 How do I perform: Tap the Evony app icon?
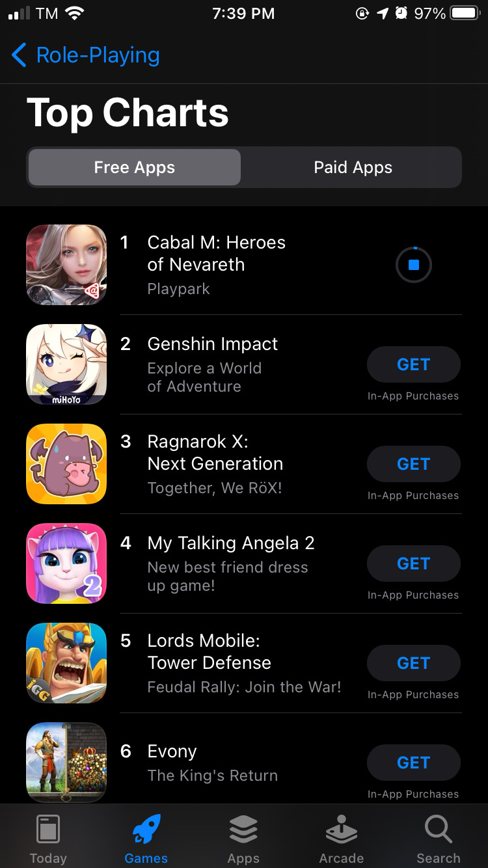[x=66, y=763]
